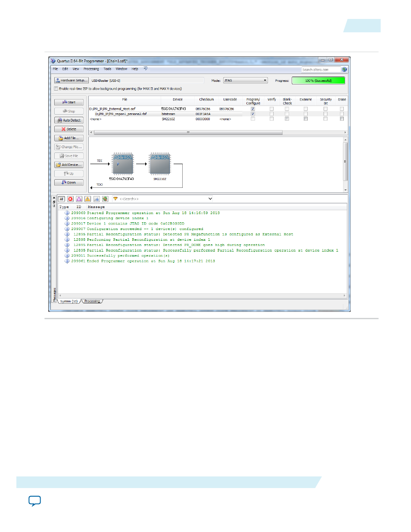Toggle Security Bit for PR_External_Host.sof
411x532 pixels.
click(x=325, y=109)
